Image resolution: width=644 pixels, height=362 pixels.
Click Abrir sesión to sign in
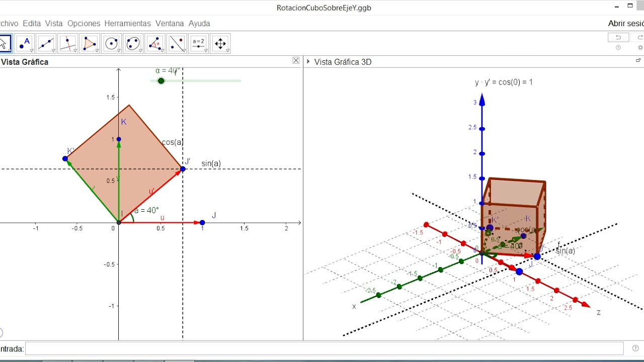click(x=626, y=23)
